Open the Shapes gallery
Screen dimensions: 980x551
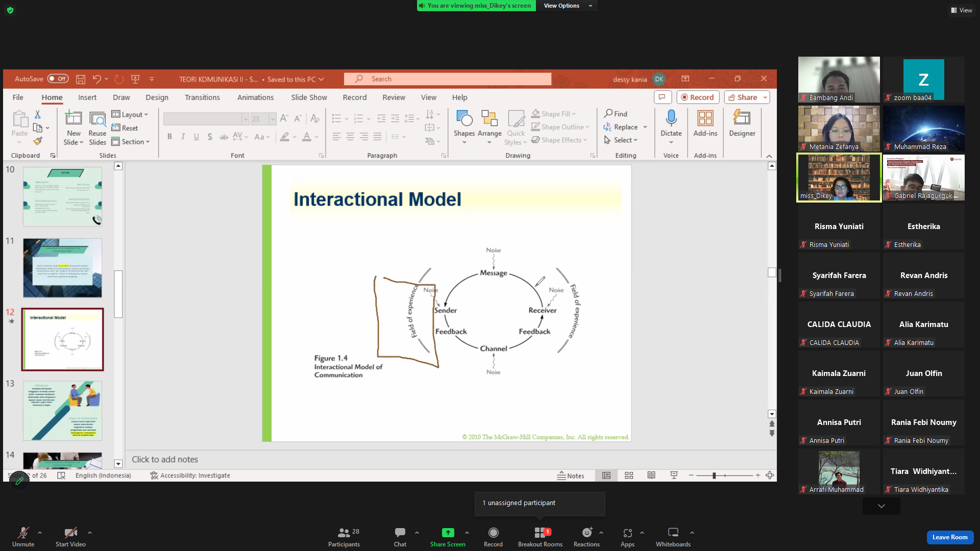coord(464,127)
